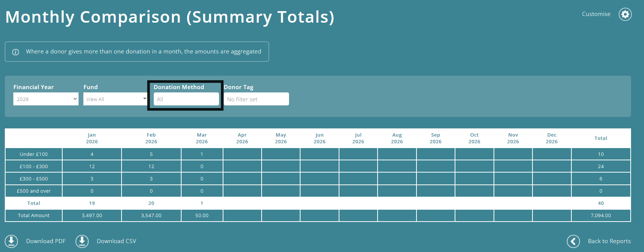Click the Total row Feb value 20

tap(151, 203)
